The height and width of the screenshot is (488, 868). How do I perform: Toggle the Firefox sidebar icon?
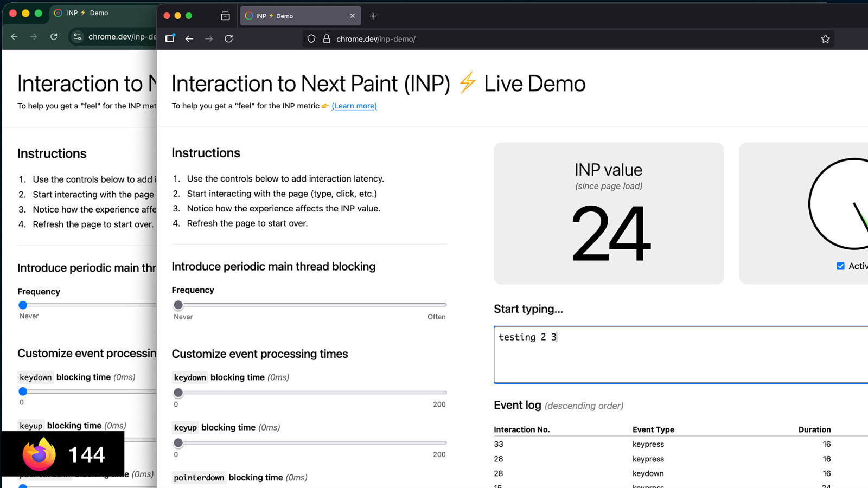tap(170, 38)
